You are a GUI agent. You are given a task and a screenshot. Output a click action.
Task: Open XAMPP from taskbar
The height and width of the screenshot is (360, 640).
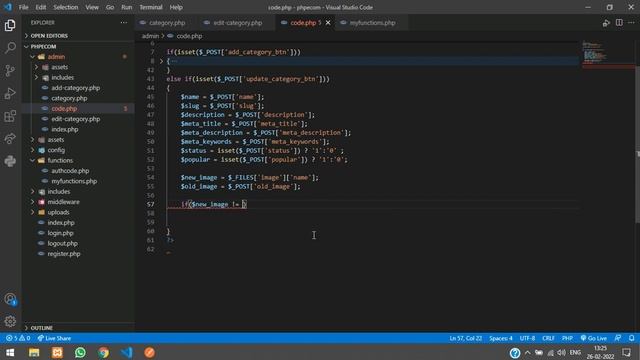coord(57,352)
